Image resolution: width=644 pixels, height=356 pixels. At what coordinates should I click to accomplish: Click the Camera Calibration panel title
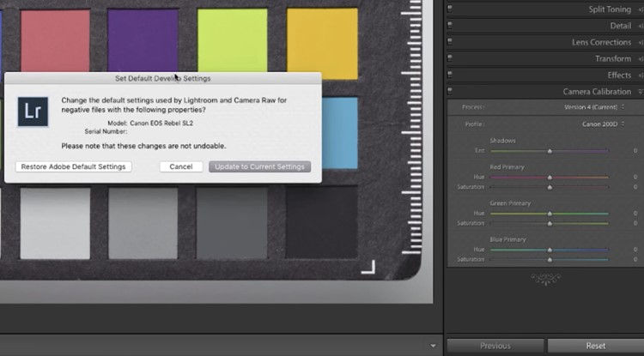[x=597, y=92]
